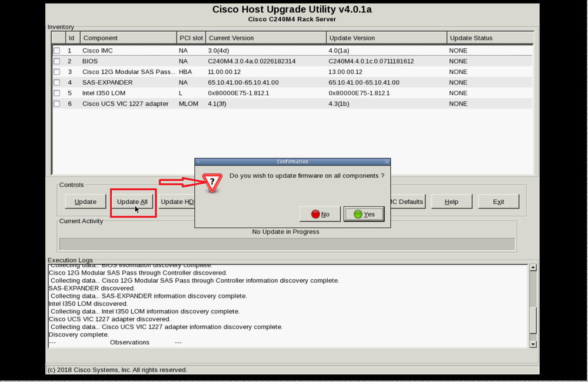This screenshot has width=588, height=384.
Task: Click the Discovery complete log line
Action: pyautogui.click(x=79, y=335)
